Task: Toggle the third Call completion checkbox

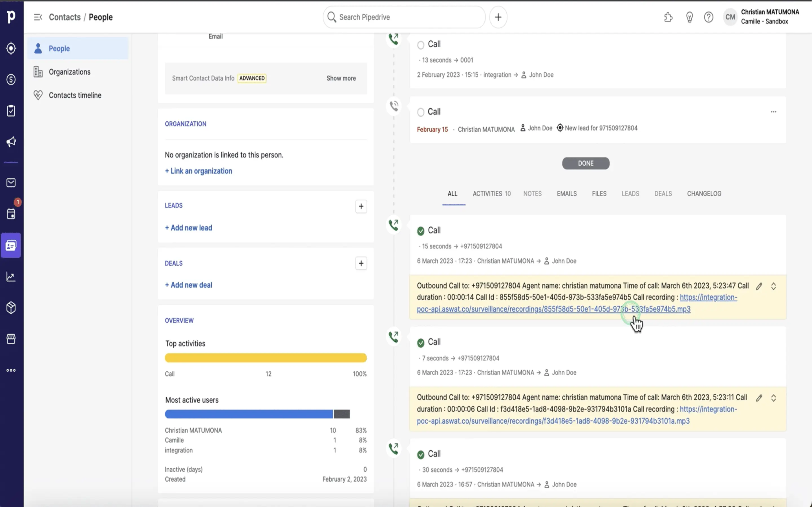Action: coord(420,230)
